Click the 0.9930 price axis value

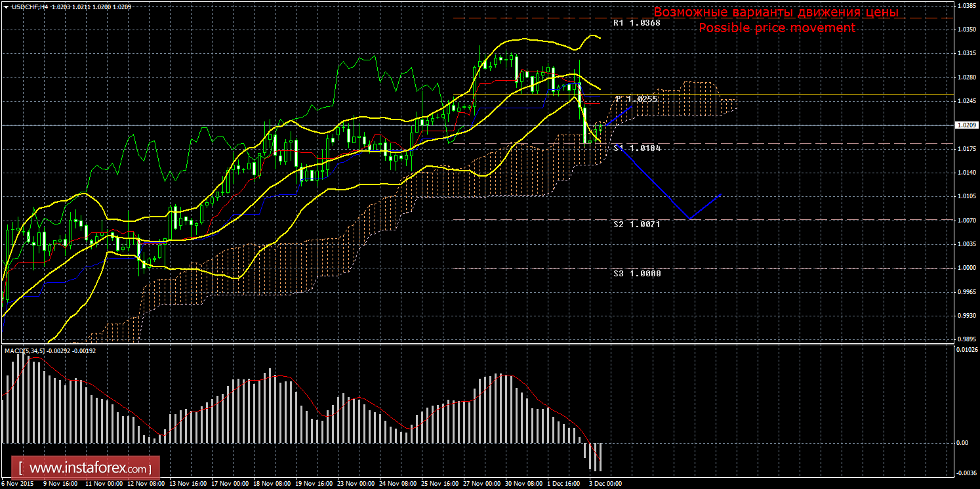point(966,316)
